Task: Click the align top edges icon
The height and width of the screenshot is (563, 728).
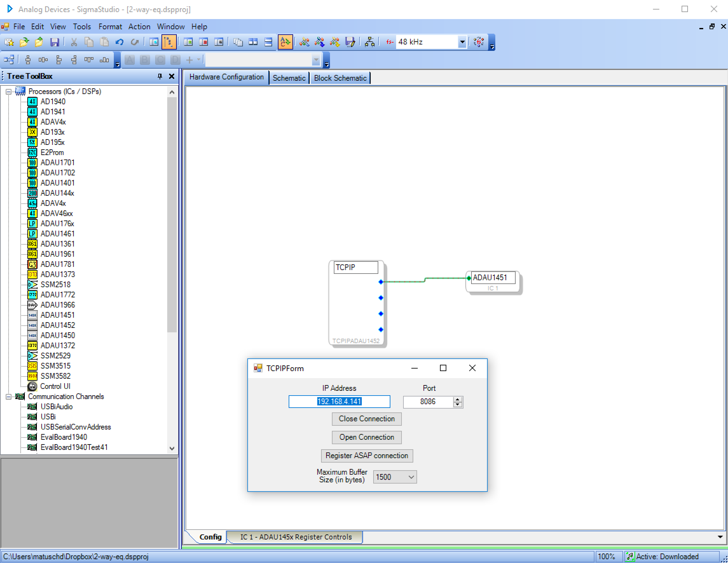Action: click(89, 60)
